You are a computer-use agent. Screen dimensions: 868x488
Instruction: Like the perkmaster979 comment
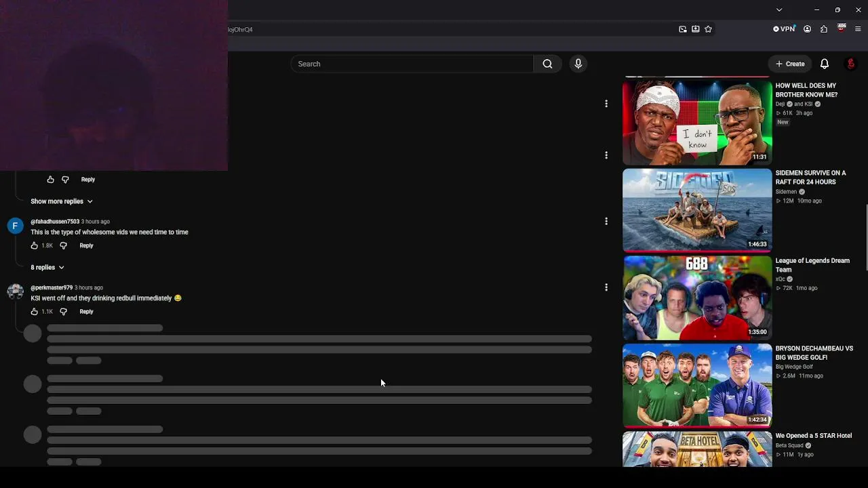(x=35, y=312)
